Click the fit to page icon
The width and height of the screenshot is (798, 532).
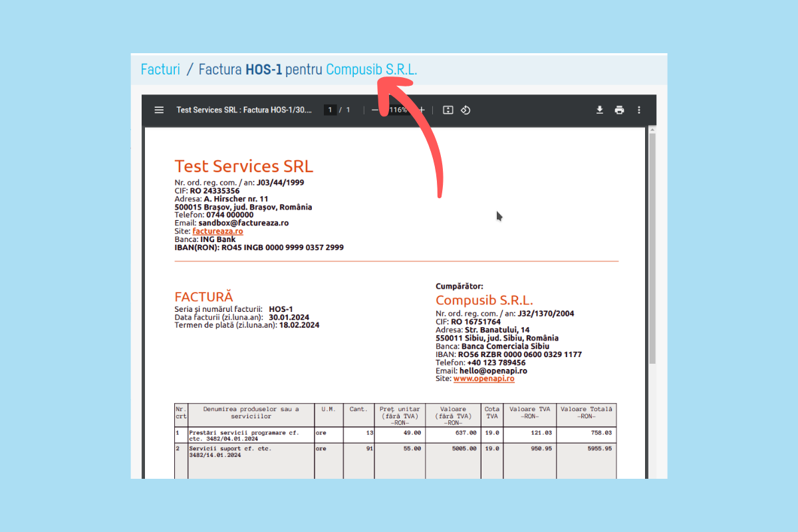[x=448, y=110]
